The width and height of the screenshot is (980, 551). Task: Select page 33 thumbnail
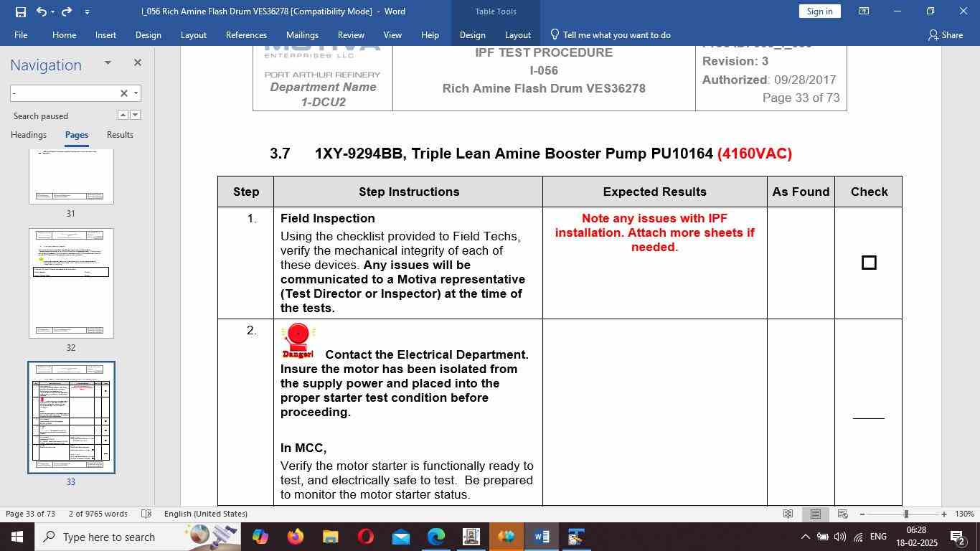click(71, 418)
